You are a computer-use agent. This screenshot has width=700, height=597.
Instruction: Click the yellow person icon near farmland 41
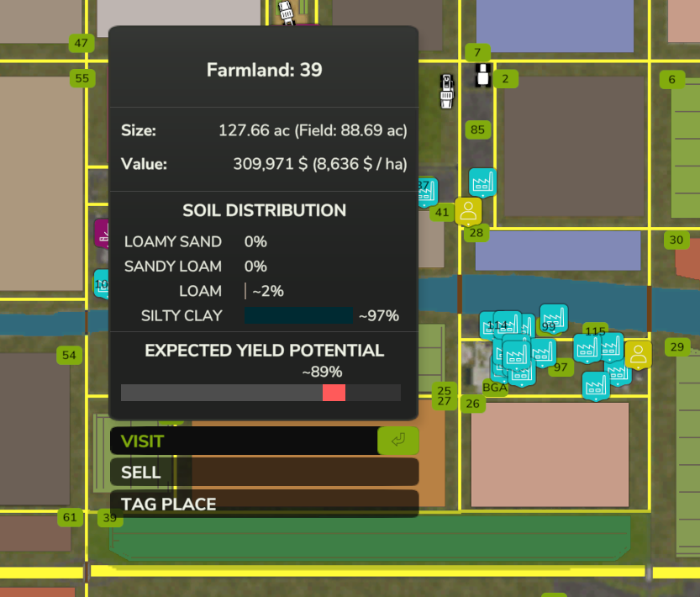468,211
